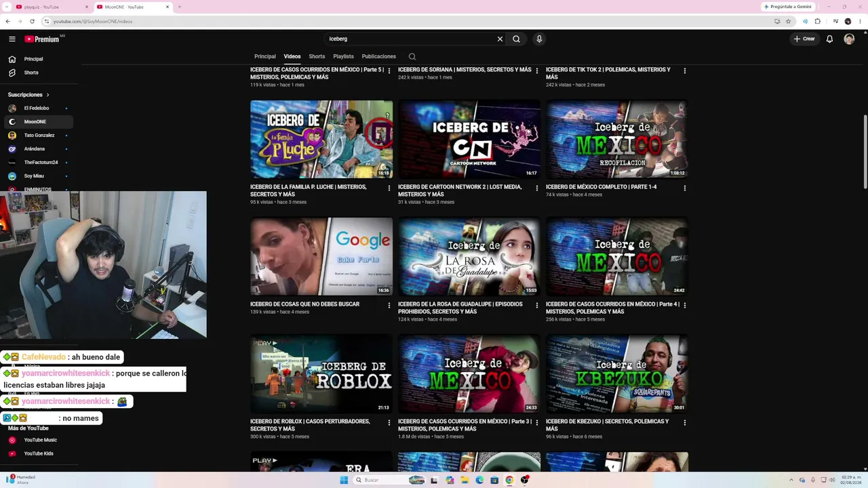Open the YouTube hamburger guide menu
This screenshot has width=868, height=488.
tap(12, 39)
